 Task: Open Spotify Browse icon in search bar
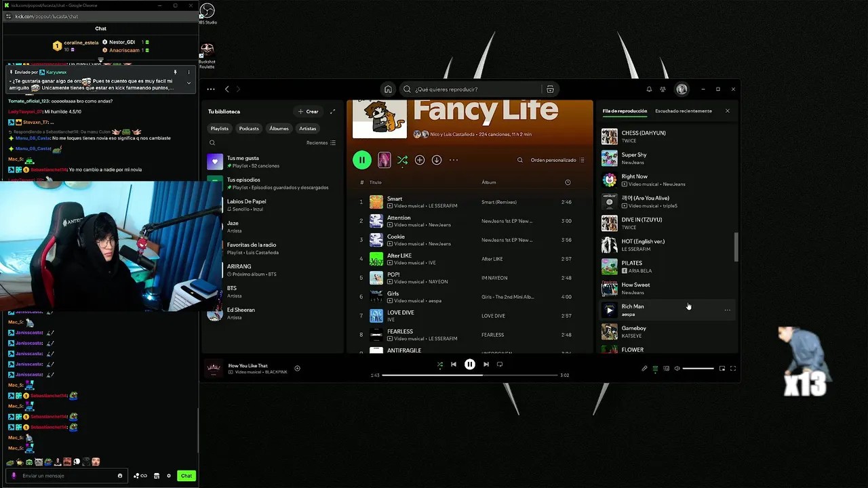click(550, 89)
